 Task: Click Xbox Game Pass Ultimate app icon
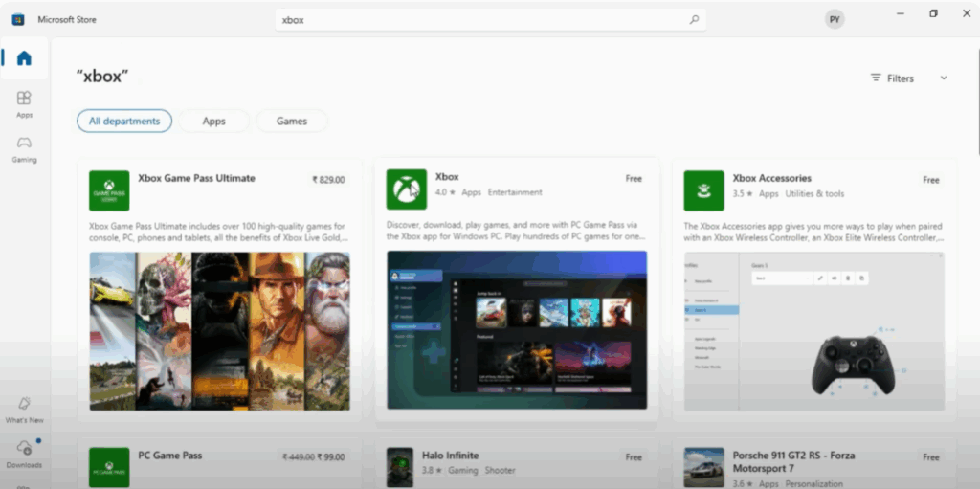109,190
